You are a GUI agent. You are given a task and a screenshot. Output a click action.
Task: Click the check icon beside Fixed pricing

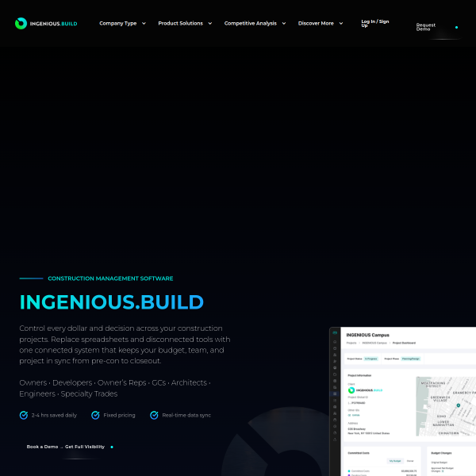point(95,415)
